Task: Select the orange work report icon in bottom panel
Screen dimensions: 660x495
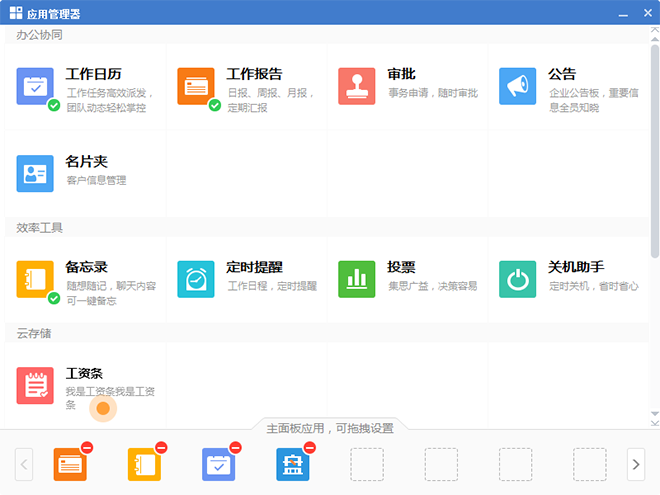Action: coord(70,464)
